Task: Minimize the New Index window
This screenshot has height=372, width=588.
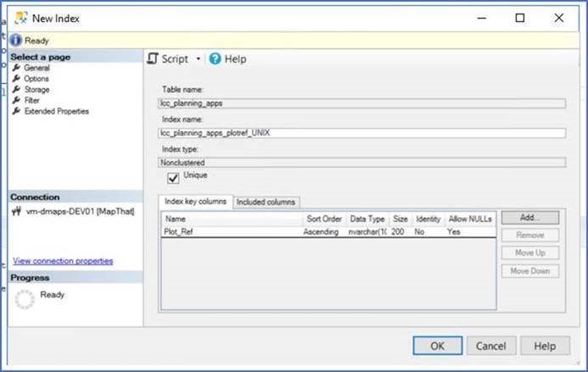Action: coord(482,18)
